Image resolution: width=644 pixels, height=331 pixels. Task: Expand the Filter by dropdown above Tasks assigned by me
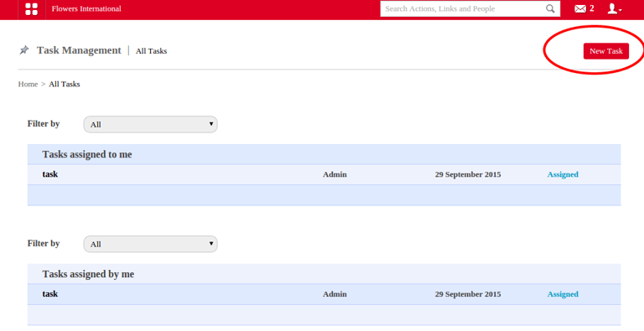[150, 244]
